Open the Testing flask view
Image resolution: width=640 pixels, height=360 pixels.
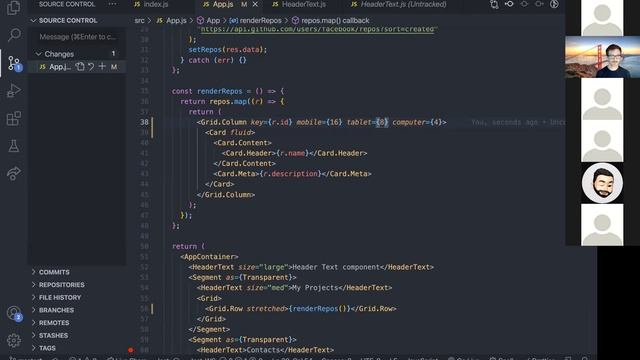(14, 146)
